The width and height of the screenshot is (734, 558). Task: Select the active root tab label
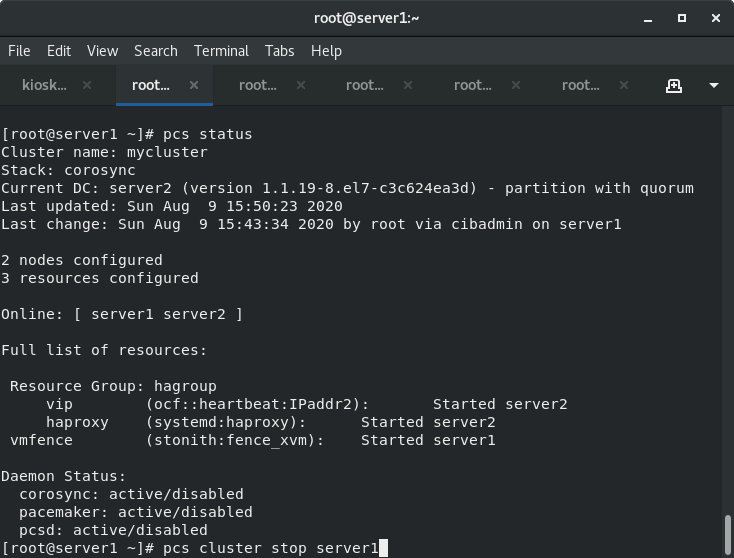point(151,85)
